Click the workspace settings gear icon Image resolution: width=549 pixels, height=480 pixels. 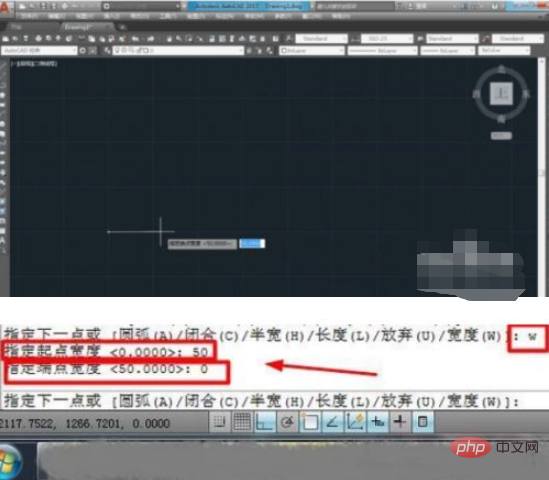coord(83,51)
